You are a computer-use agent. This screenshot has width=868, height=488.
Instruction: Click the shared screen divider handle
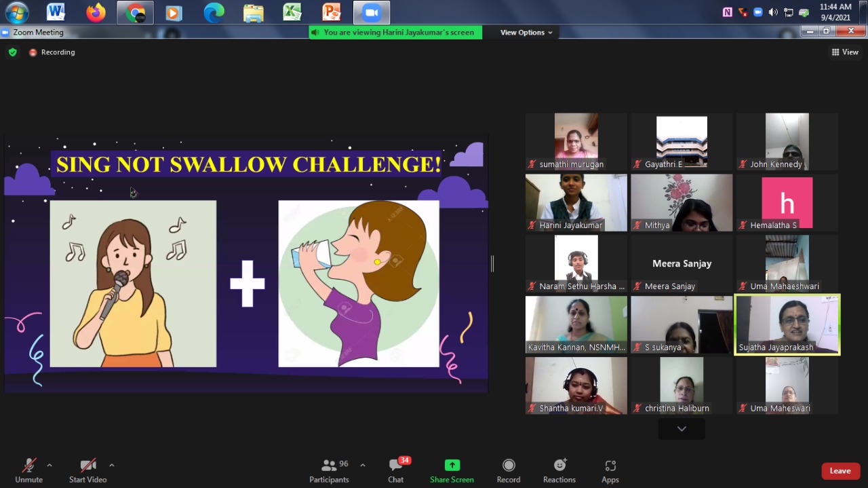tap(492, 263)
